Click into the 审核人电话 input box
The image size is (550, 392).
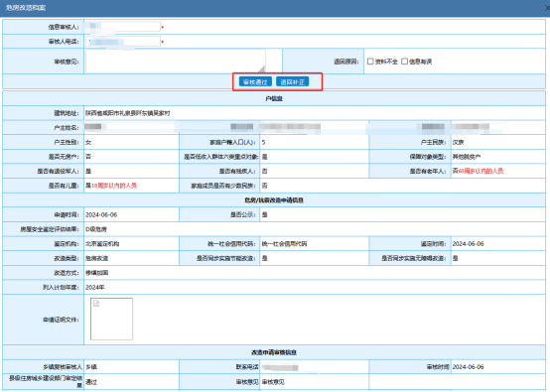(123, 42)
